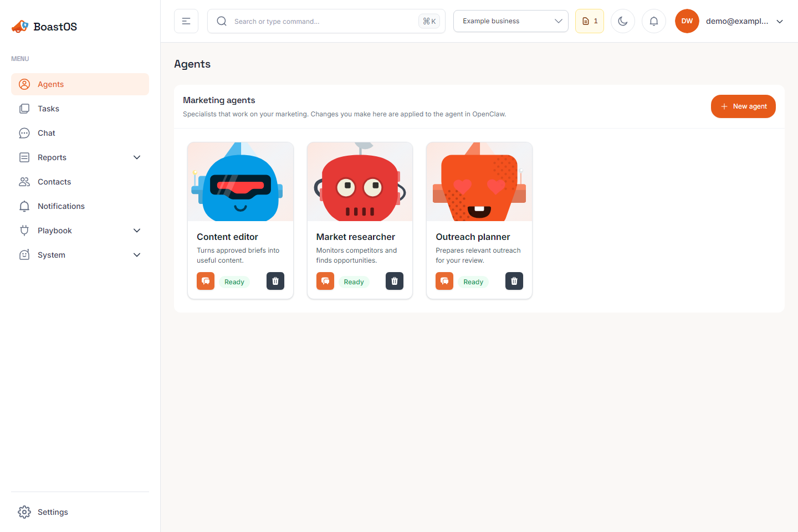Viewport: 798px width, 532px height.
Task: Click 'Turns approved briefs into useful content.'
Action: coord(238,255)
